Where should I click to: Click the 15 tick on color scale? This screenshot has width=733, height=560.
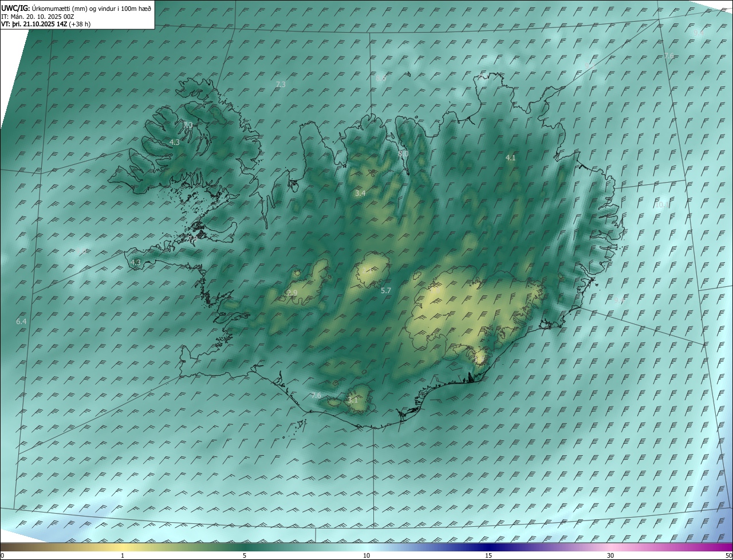(x=488, y=555)
